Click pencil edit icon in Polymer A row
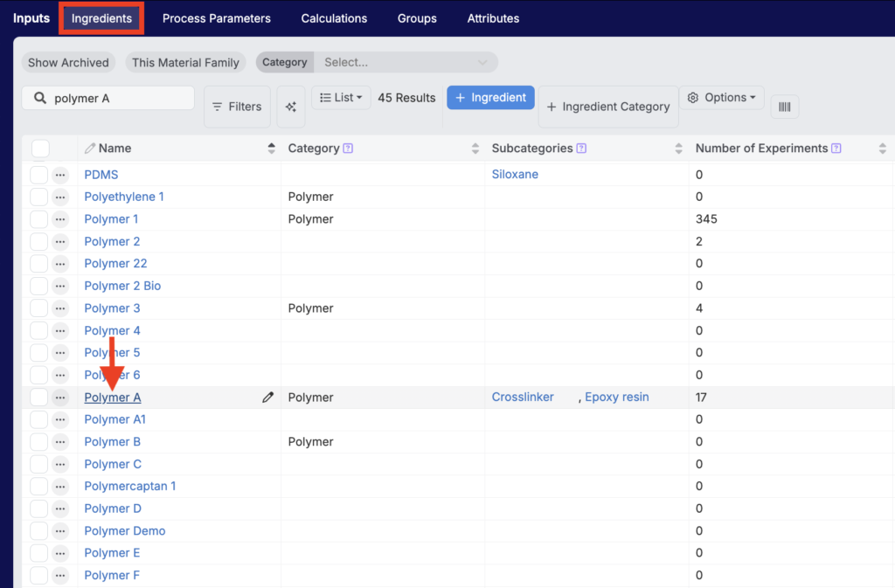 (267, 397)
